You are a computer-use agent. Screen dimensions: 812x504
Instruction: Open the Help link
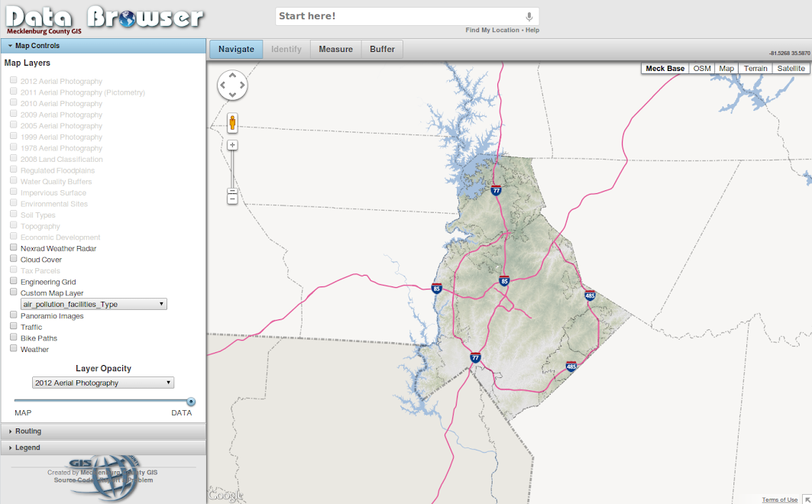click(x=532, y=30)
